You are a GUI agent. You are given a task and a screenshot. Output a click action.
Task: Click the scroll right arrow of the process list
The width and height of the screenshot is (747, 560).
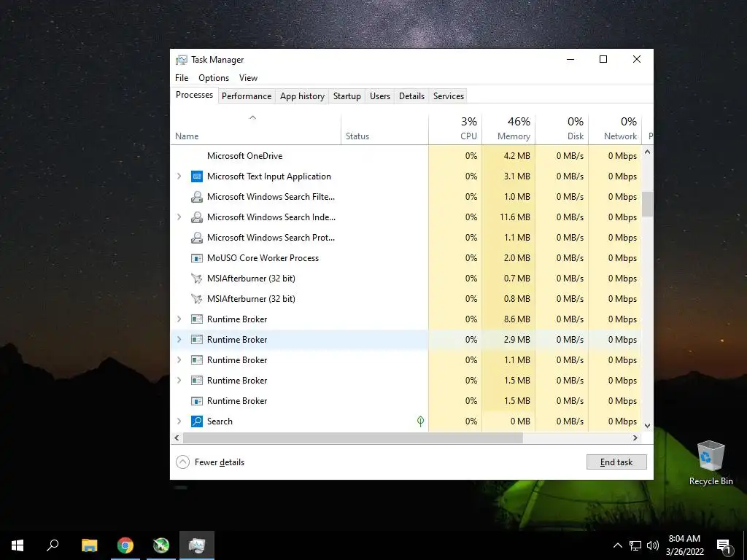click(x=635, y=437)
